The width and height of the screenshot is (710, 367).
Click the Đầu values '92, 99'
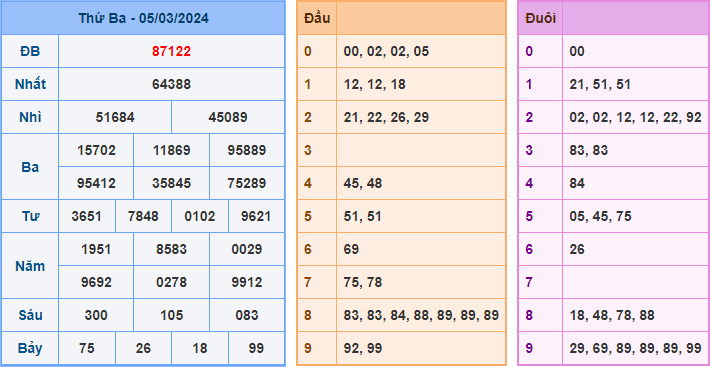[363, 348]
